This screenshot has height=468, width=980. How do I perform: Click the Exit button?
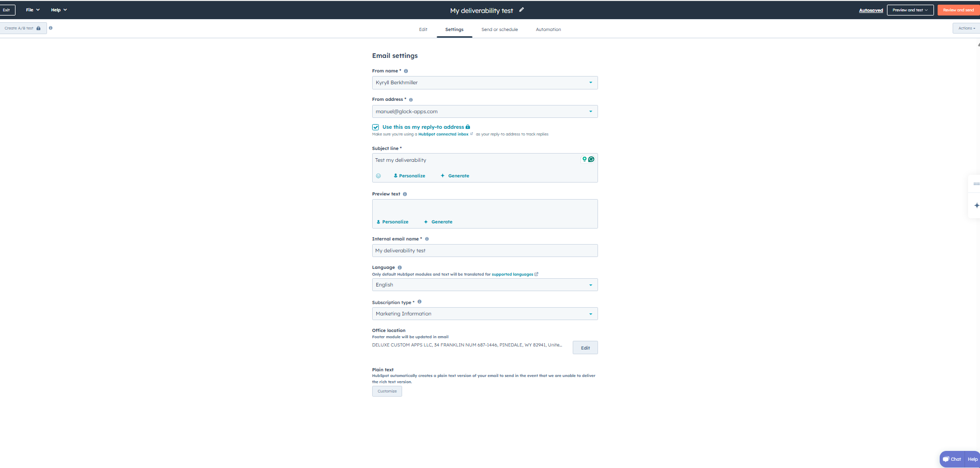7,10
